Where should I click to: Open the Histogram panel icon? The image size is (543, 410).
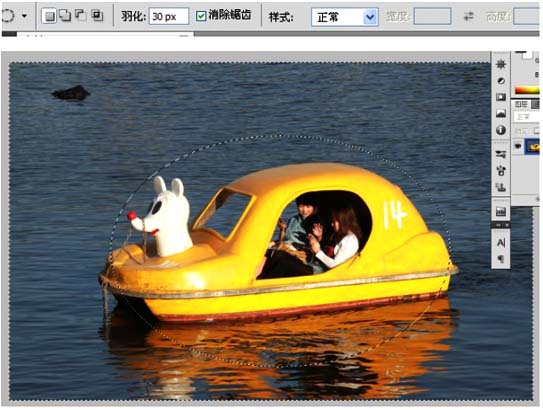(501, 114)
